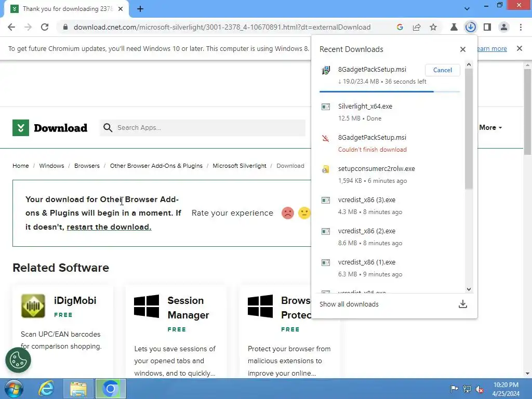Viewport: 532px width, 399px height.
Task: Go to the Home breadcrumb
Action: (21, 166)
